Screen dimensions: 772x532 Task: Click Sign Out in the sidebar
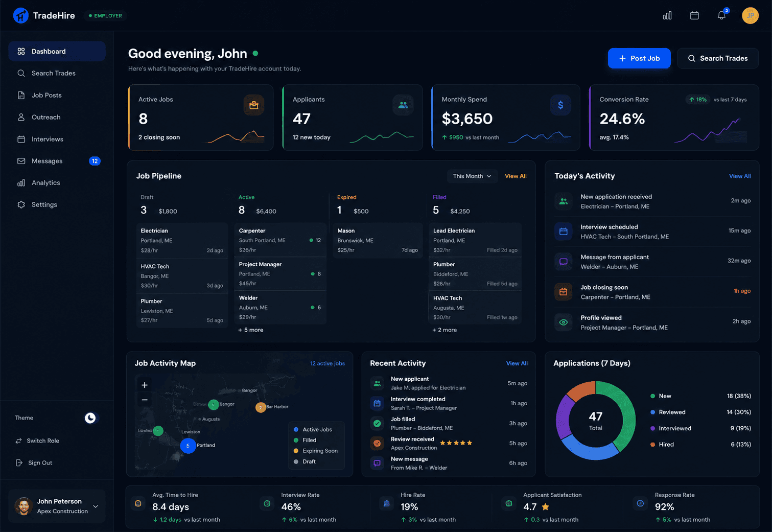(34, 462)
